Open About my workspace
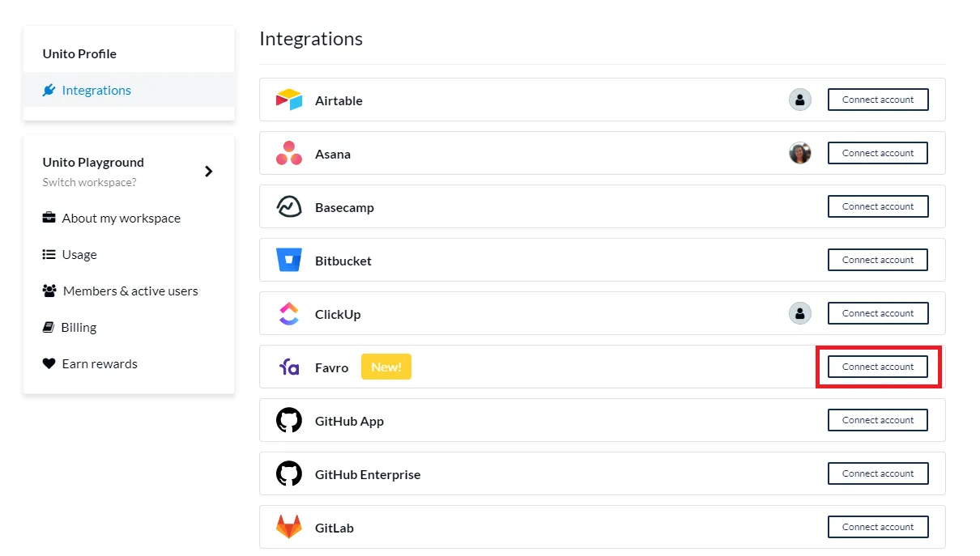Viewport: 980px width, 556px height. 121,219
